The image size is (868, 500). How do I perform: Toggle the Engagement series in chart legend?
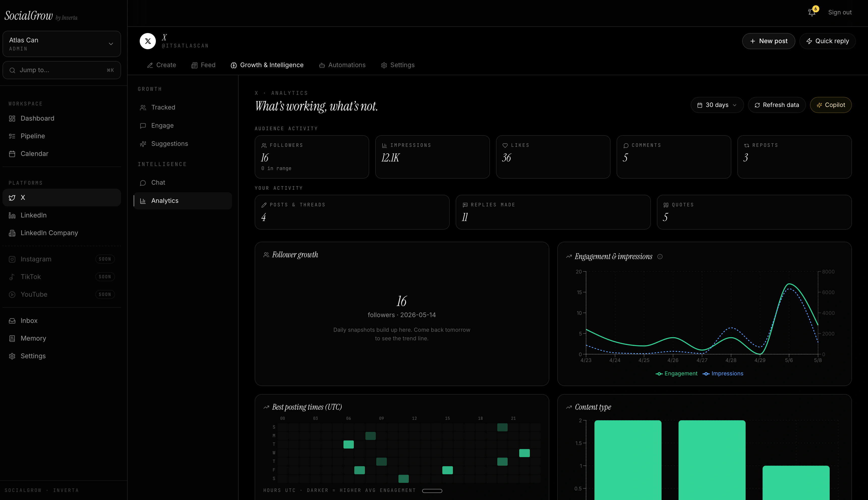pyautogui.click(x=676, y=374)
